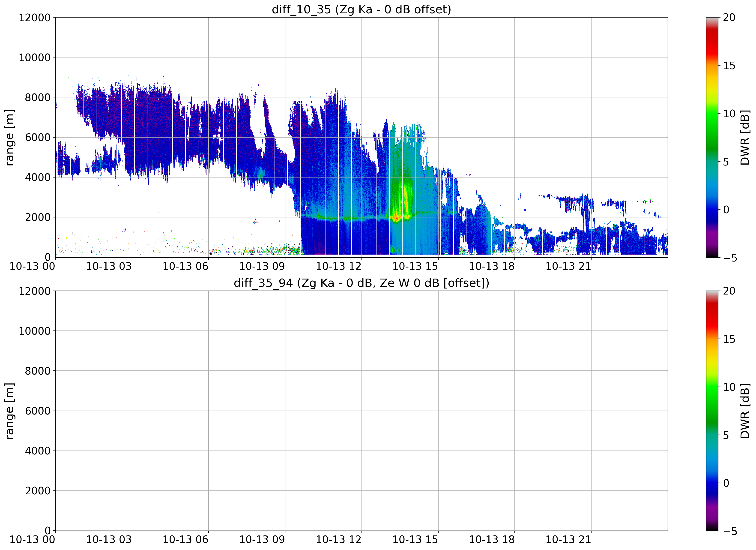The height and width of the screenshot is (550, 756).
Task: Click the "4000" y-tick of the top plot
Action: [38, 177]
